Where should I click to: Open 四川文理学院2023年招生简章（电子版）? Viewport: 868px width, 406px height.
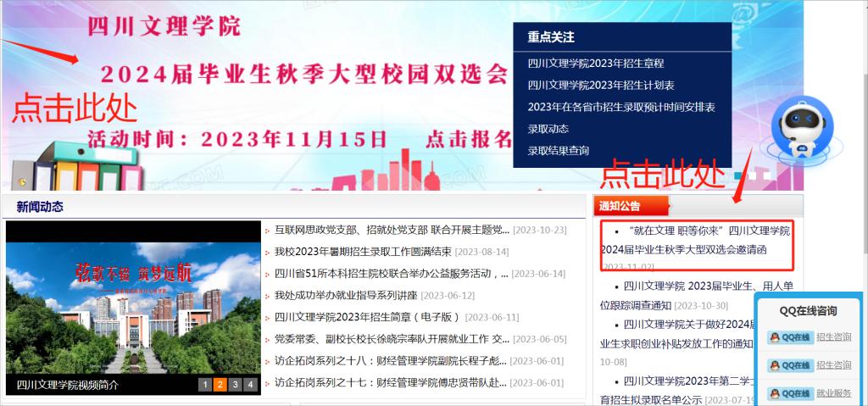pos(368,317)
